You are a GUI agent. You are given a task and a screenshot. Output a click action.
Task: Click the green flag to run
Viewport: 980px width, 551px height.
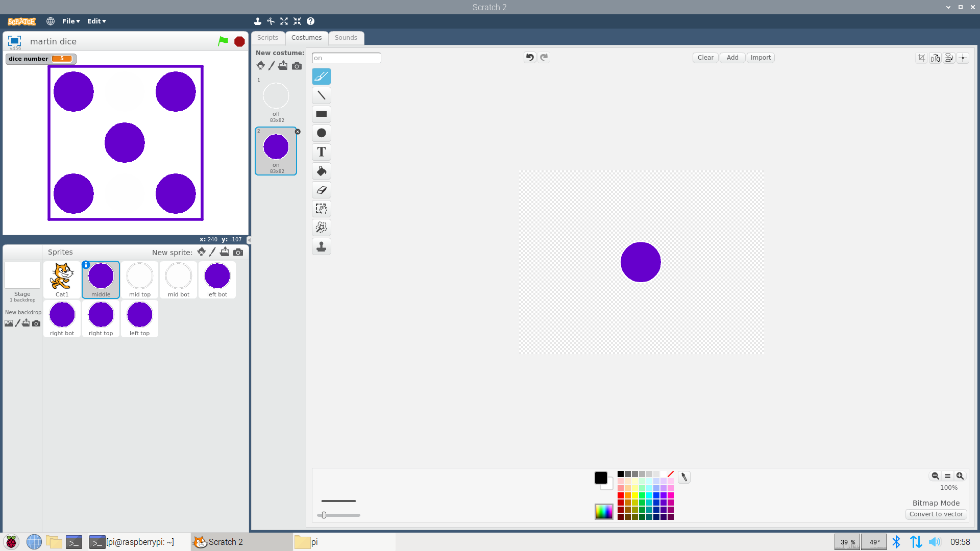223,41
